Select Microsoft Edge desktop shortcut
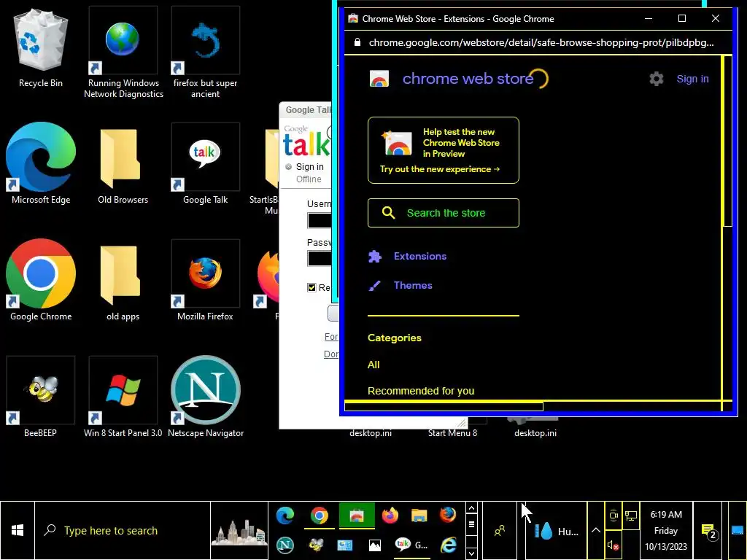This screenshot has width=747, height=560. point(41,163)
